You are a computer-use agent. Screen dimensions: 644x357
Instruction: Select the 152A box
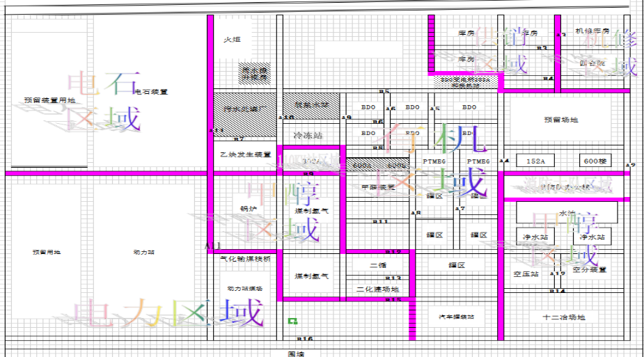(535, 161)
